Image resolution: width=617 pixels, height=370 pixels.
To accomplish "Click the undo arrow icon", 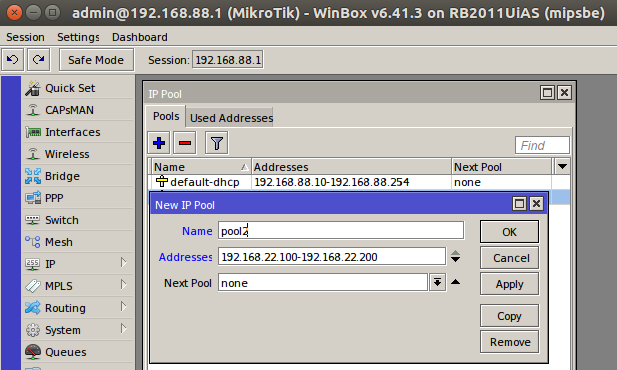I will (x=13, y=60).
